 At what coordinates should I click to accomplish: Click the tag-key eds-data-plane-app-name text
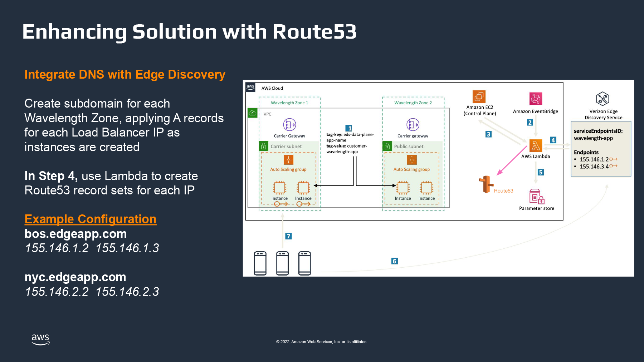coord(350,137)
